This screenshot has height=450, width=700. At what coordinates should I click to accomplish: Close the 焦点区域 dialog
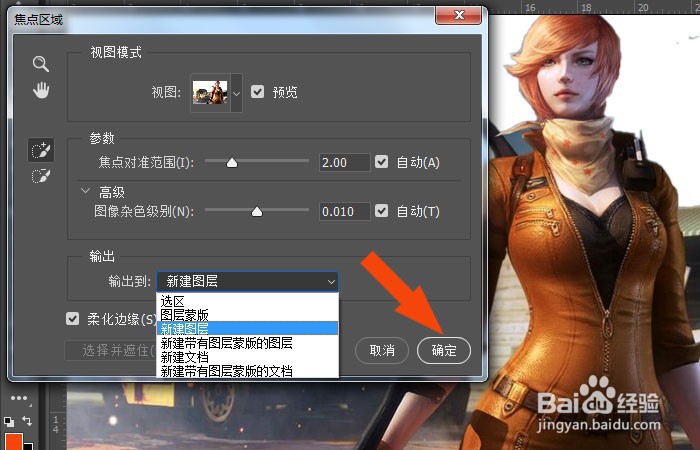click(458, 16)
